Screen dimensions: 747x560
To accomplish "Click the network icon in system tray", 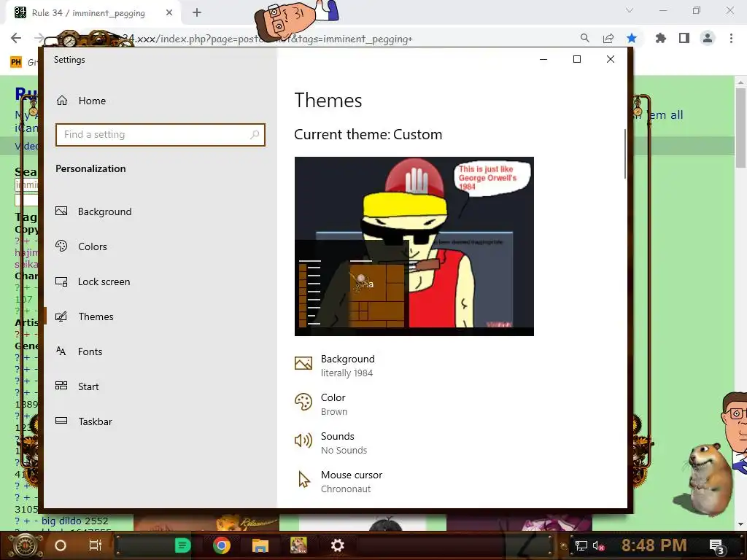I will click(581, 545).
